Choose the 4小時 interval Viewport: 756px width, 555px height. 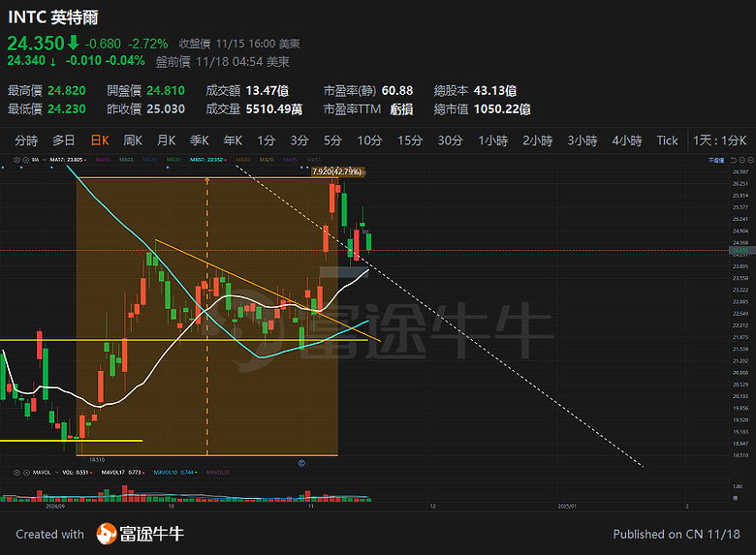627,140
